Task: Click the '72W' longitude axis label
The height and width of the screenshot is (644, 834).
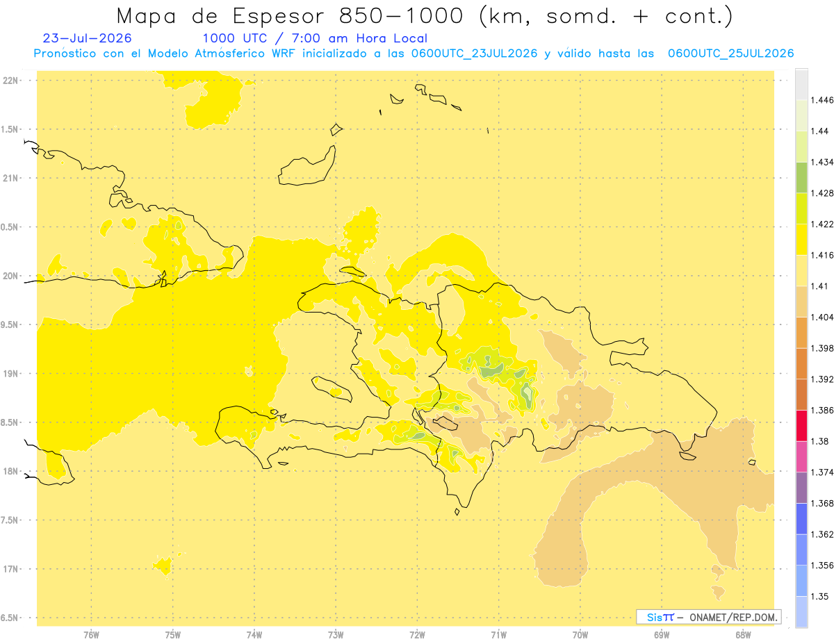Action: coord(417,634)
